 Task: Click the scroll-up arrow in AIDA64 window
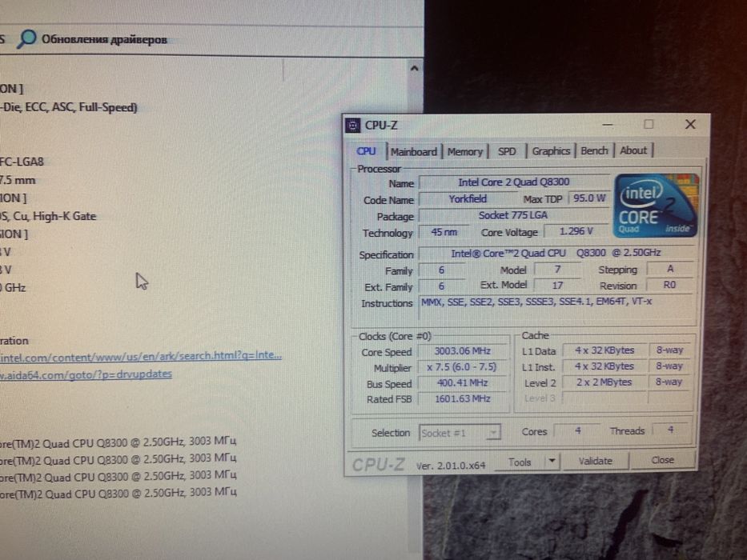[415, 69]
